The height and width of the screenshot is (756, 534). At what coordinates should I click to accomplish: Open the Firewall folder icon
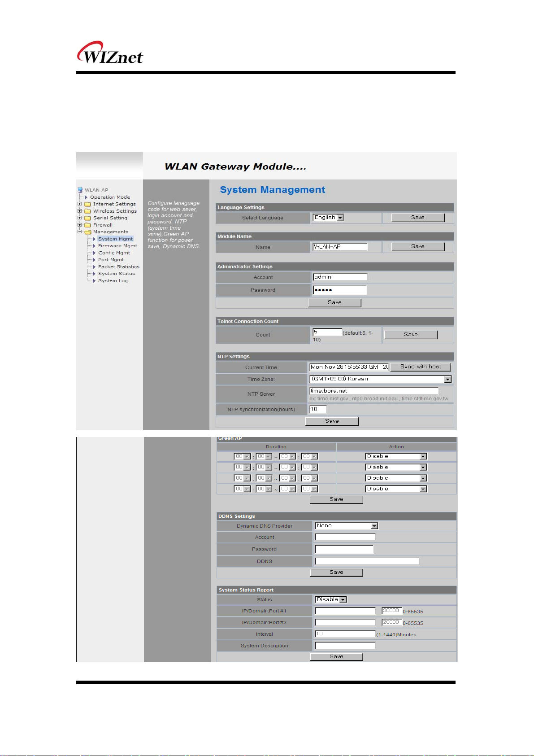click(x=87, y=225)
